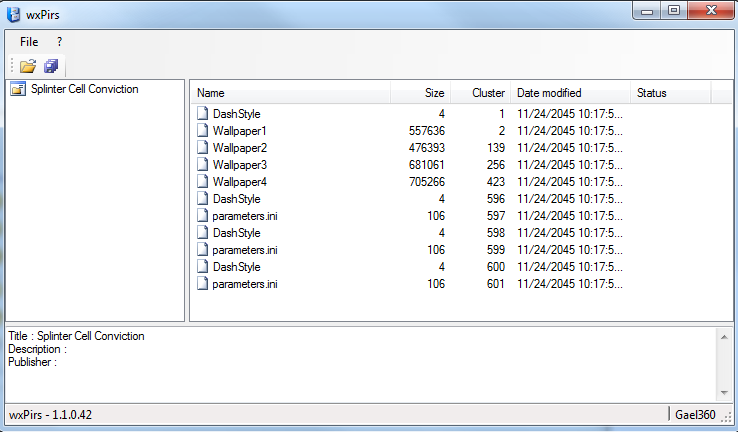The width and height of the screenshot is (738, 432).
Task: Minimize the wxPirs window
Action: pos(647,11)
